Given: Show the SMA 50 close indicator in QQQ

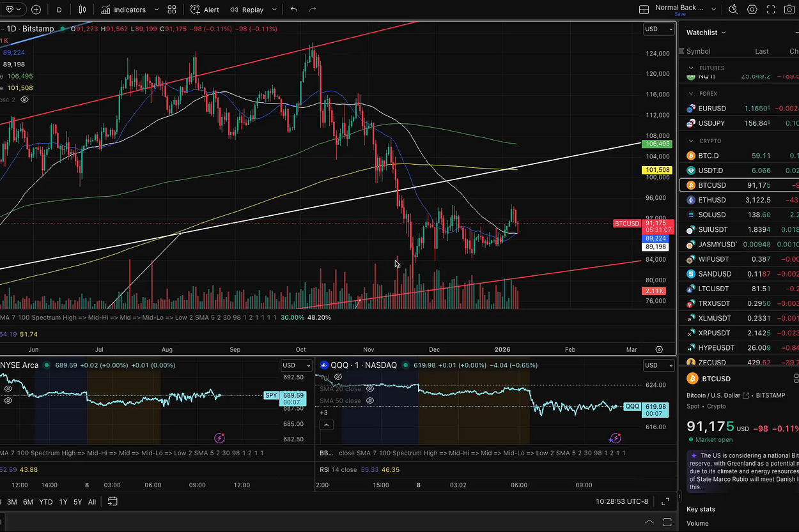Looking at the screenshot, I should (370, 401).
